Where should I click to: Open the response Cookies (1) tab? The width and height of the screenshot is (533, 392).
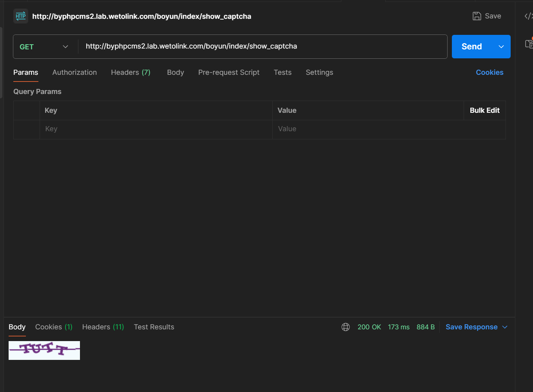click(x=54, y=327)
